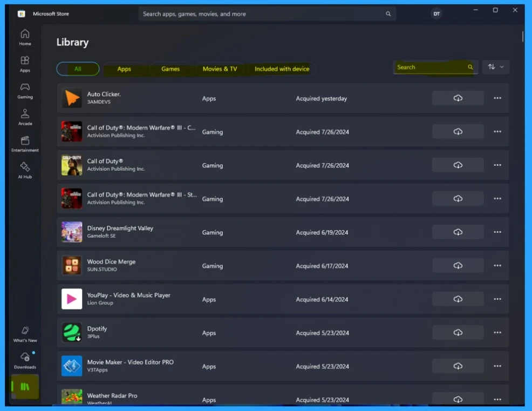Download Call of Duty® via cloud icon

[458, 165]
